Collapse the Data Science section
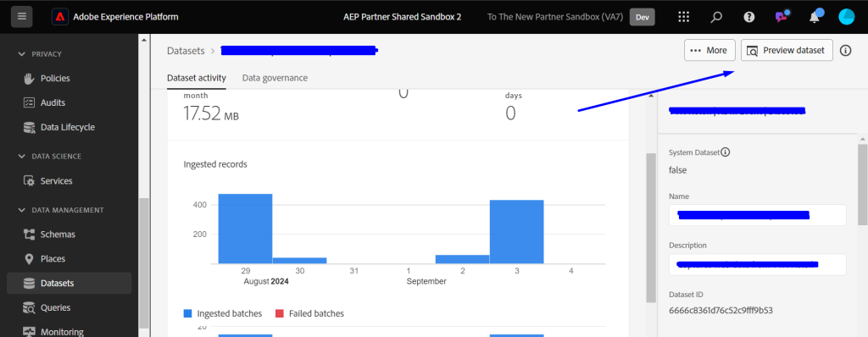Image resolution: width=868 pixels, height=337 pixels. [21, 156]
